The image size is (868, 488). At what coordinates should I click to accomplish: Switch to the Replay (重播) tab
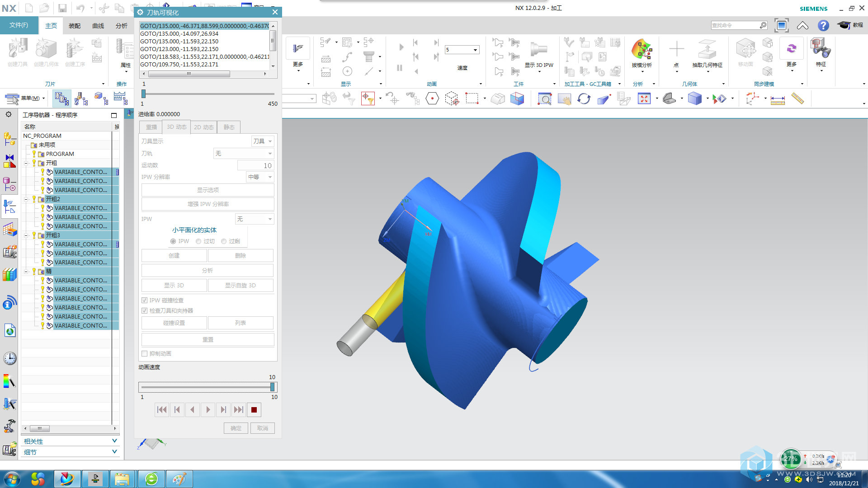151,127
